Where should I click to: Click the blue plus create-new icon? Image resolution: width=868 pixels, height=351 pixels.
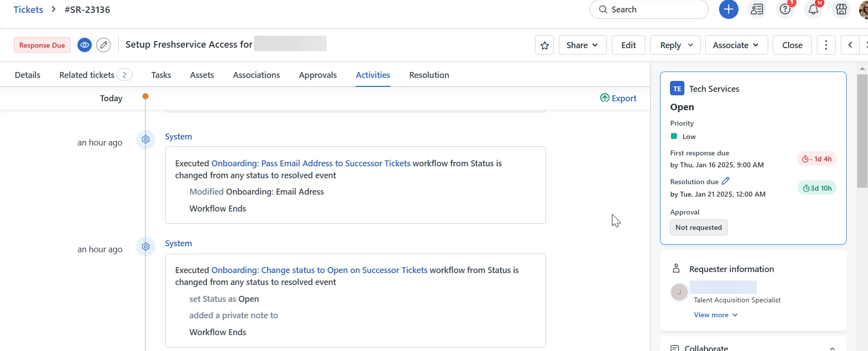729,9
